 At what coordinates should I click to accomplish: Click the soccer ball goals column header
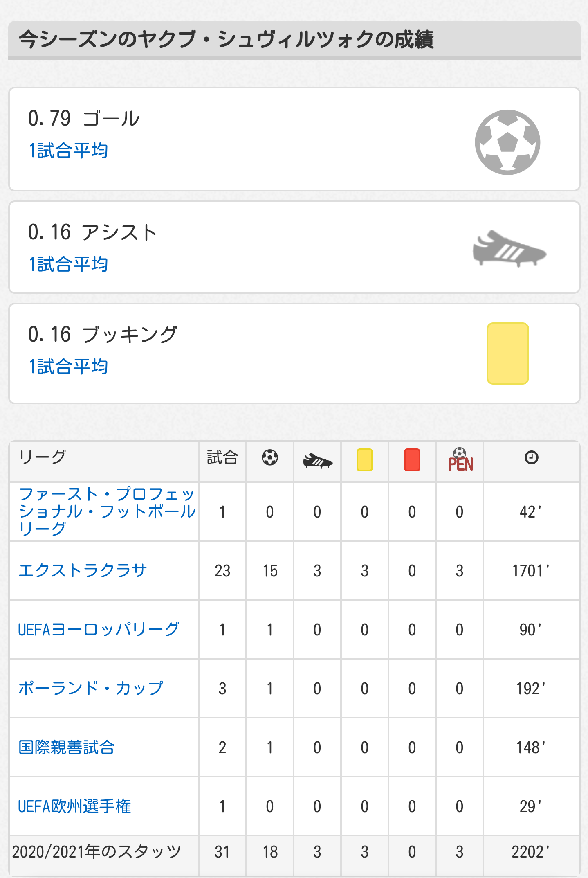click(270, 457)
